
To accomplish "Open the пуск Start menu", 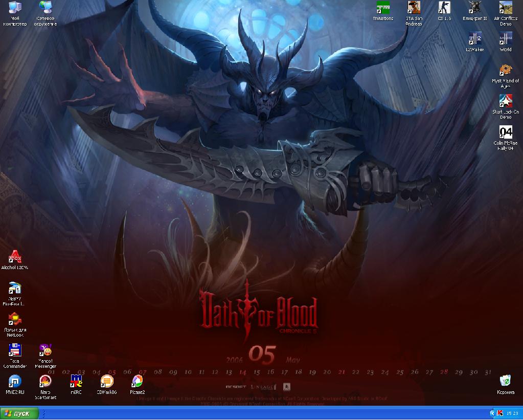I will [x=19, y=413].
